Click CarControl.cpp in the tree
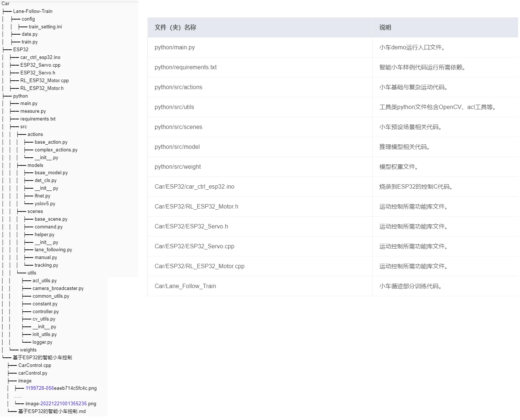Screen dimensions: 520x420 [x=35, y=365]
